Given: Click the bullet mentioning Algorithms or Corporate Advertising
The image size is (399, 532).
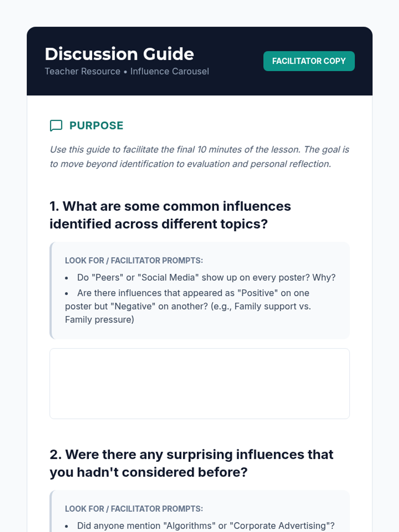Looking at the screenshot, I should point(200,526).
